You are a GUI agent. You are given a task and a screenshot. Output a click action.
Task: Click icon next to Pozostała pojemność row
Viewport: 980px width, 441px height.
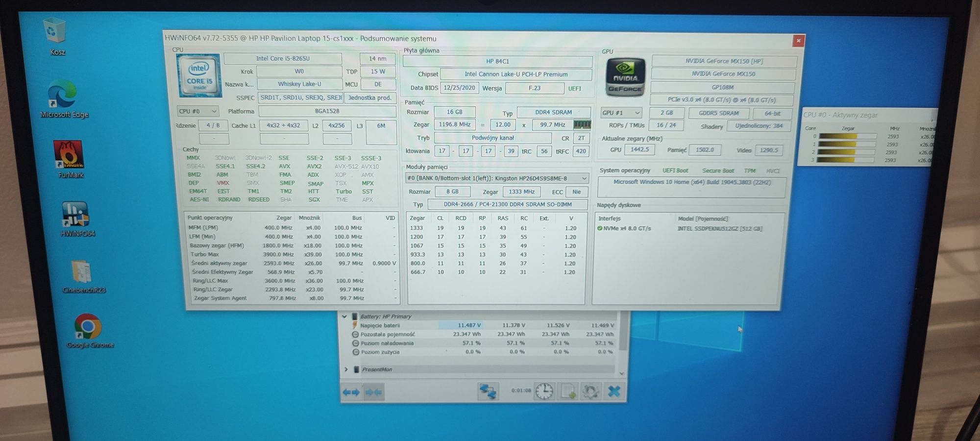tap(356, 334)
